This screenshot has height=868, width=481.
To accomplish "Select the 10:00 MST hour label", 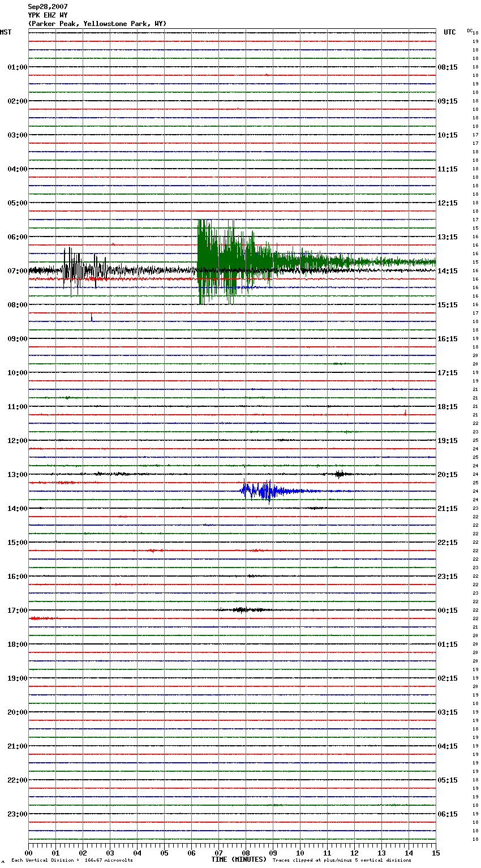I will (x=18, y=373).
